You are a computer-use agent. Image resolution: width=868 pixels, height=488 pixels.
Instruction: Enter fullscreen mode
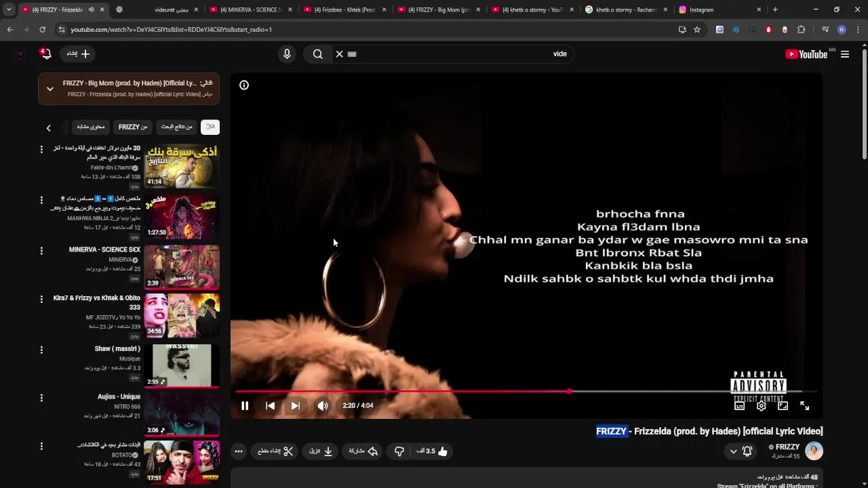(x=805, y=405)
